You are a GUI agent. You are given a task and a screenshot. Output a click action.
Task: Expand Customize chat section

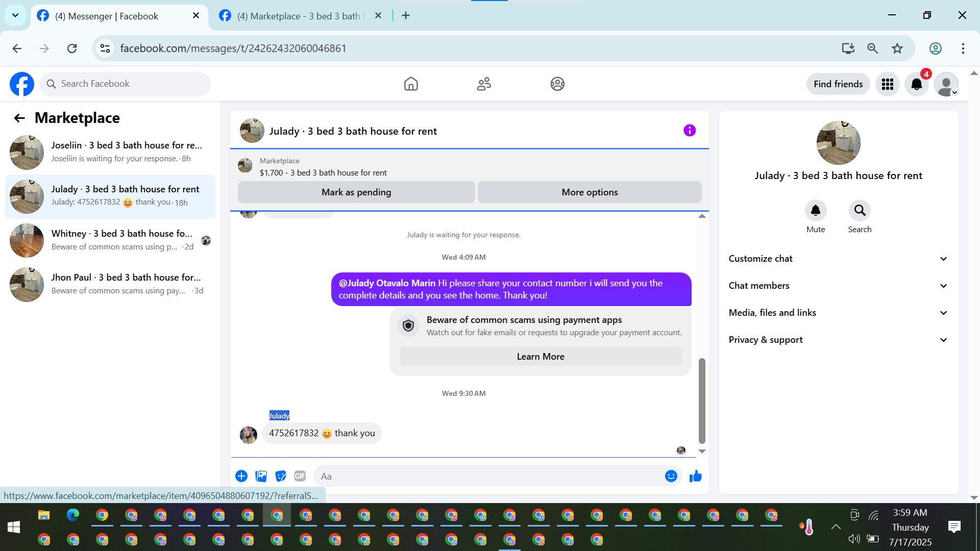point(838,259)
